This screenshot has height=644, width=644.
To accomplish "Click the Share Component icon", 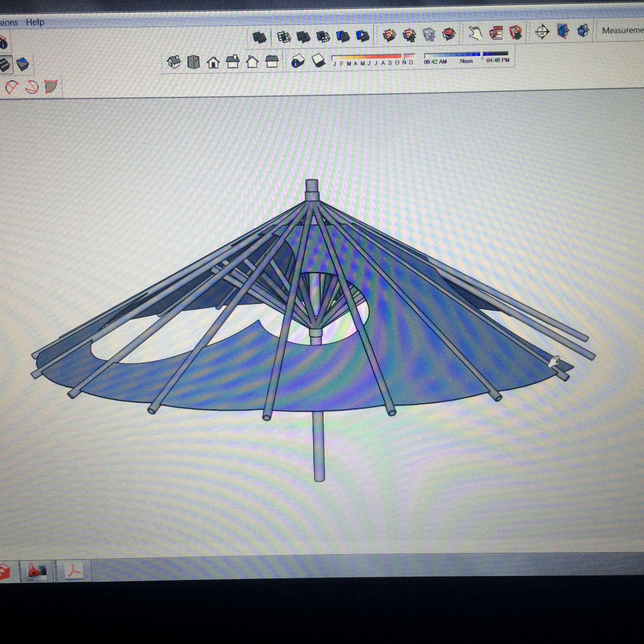I will pyautogui.click(x=429, y=34).
